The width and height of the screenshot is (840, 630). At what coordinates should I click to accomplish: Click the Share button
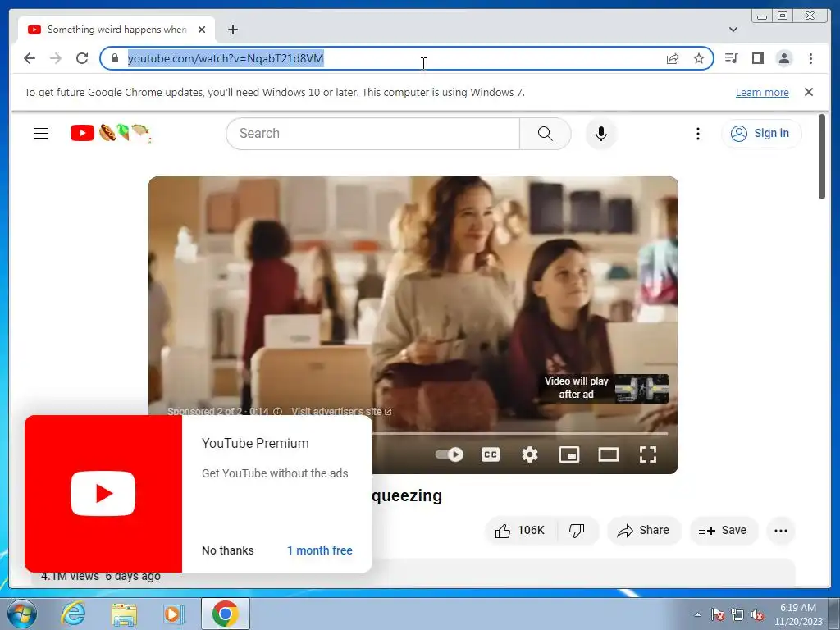click(x=643, y=531)
